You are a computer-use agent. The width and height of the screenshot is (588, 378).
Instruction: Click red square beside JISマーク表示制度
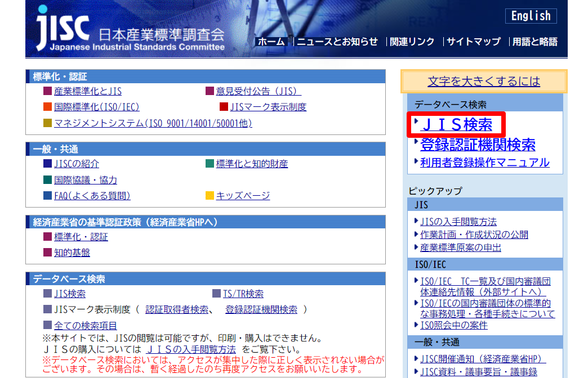coord(224,107)
